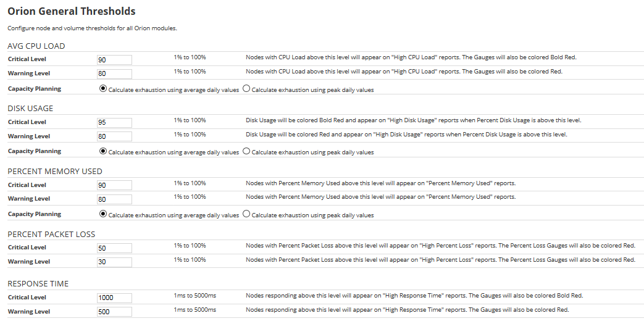Click the Critical Level label under Response Time

pos(27,297)
